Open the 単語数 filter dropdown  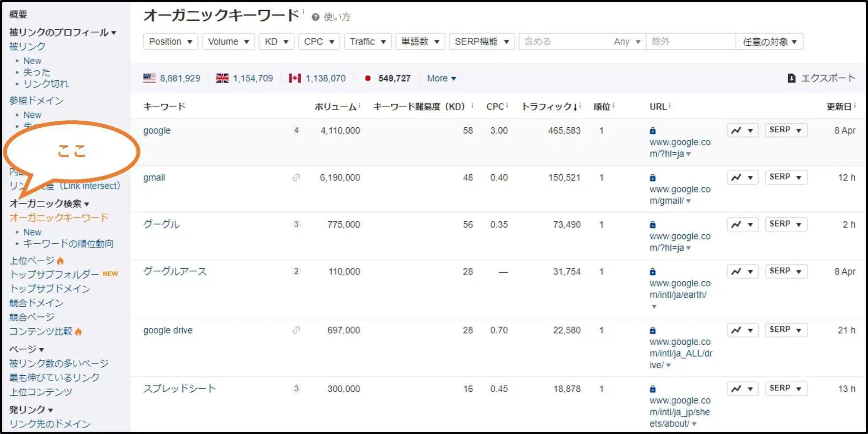coord(420,41)
